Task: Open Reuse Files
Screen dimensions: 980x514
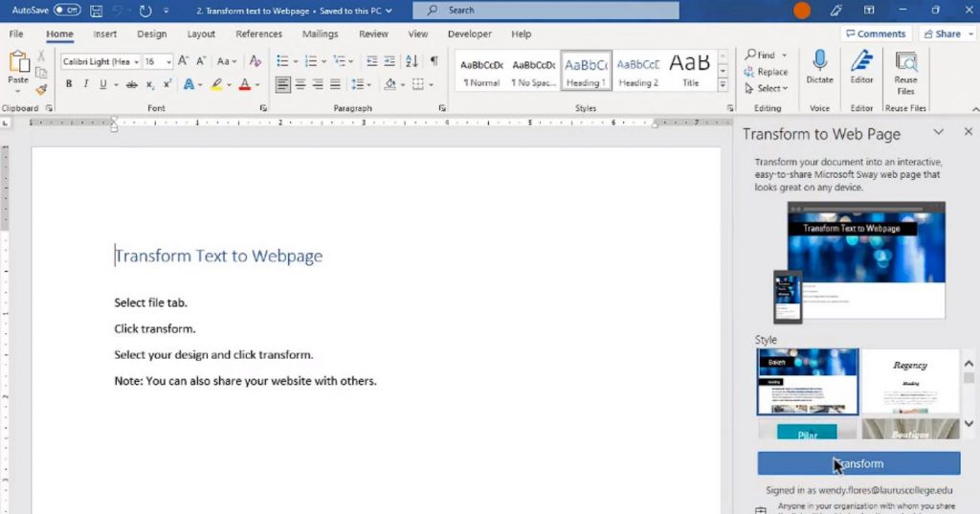Action: [905, 73]
